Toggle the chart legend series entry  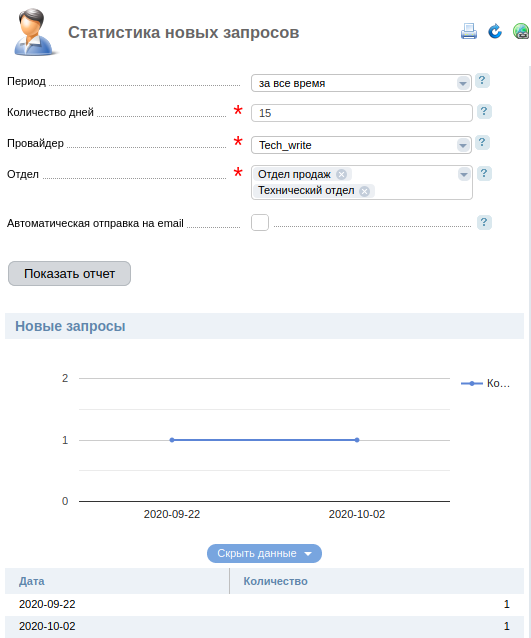485,383
